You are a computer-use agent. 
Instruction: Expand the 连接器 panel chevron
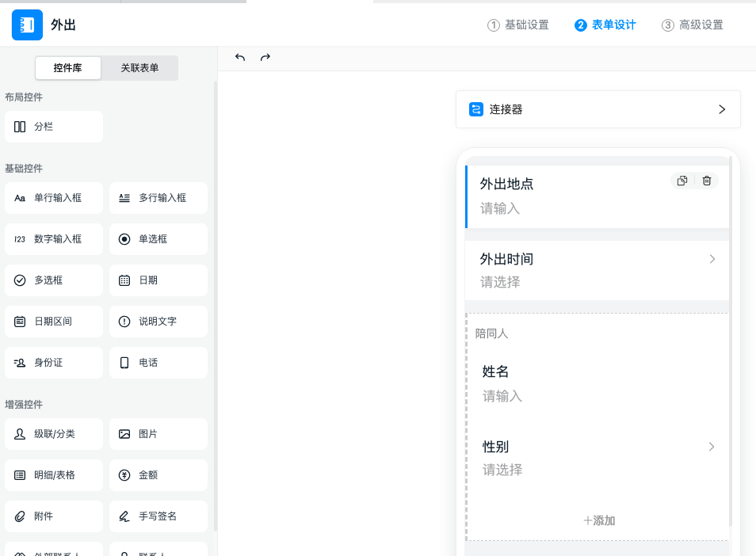(x=722, y=109)
